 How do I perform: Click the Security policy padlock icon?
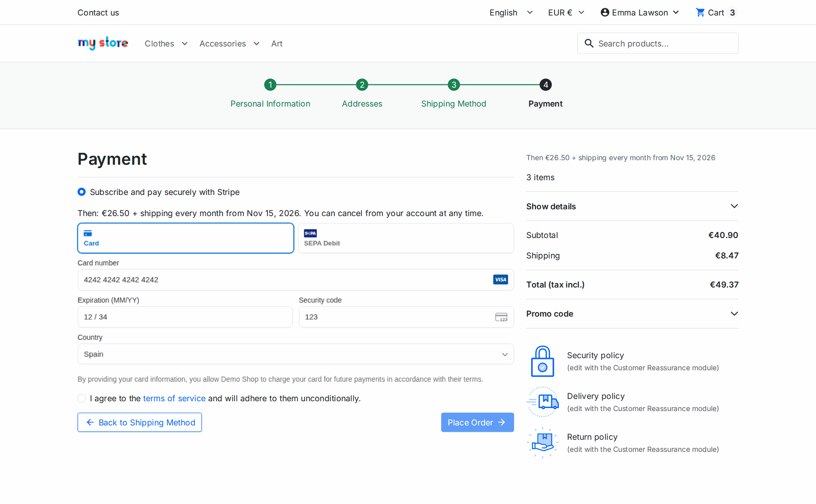[x=542, y=361]
